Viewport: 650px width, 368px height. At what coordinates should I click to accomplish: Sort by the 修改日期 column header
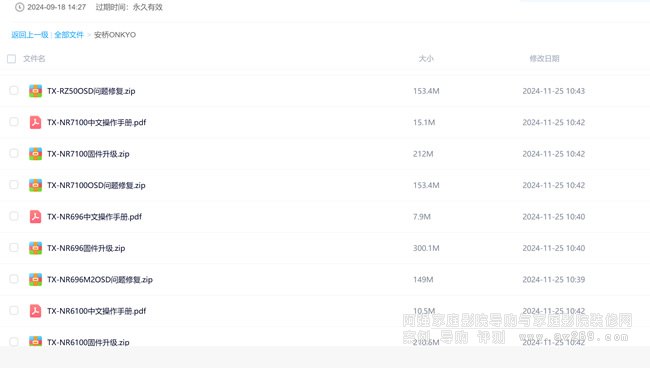(544, 58)
